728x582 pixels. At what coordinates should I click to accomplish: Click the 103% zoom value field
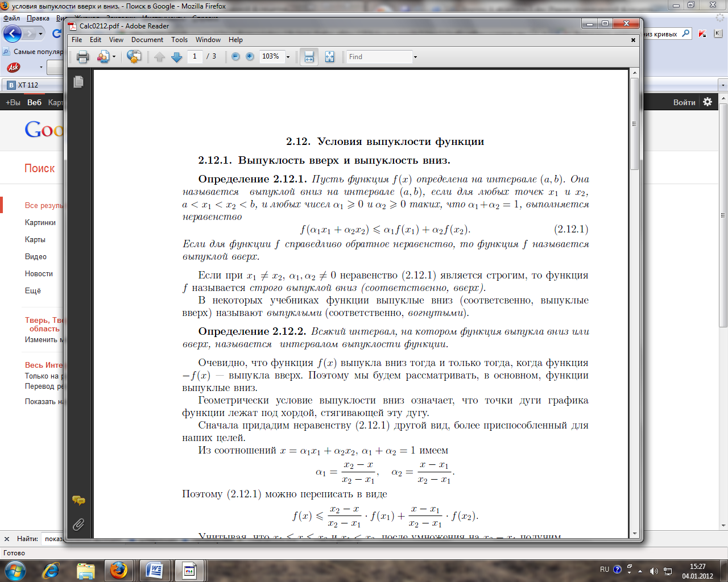(x=271, y=56)
